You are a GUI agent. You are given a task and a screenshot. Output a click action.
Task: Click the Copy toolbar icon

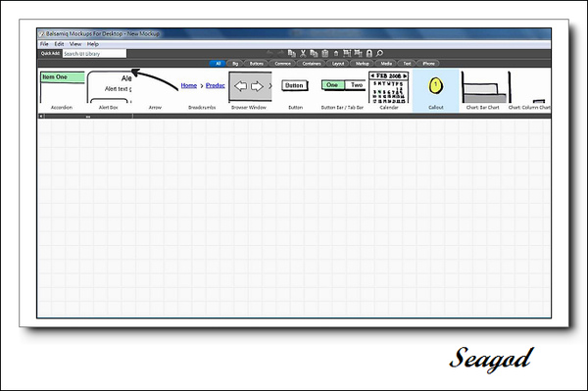(x=314, y=54)
